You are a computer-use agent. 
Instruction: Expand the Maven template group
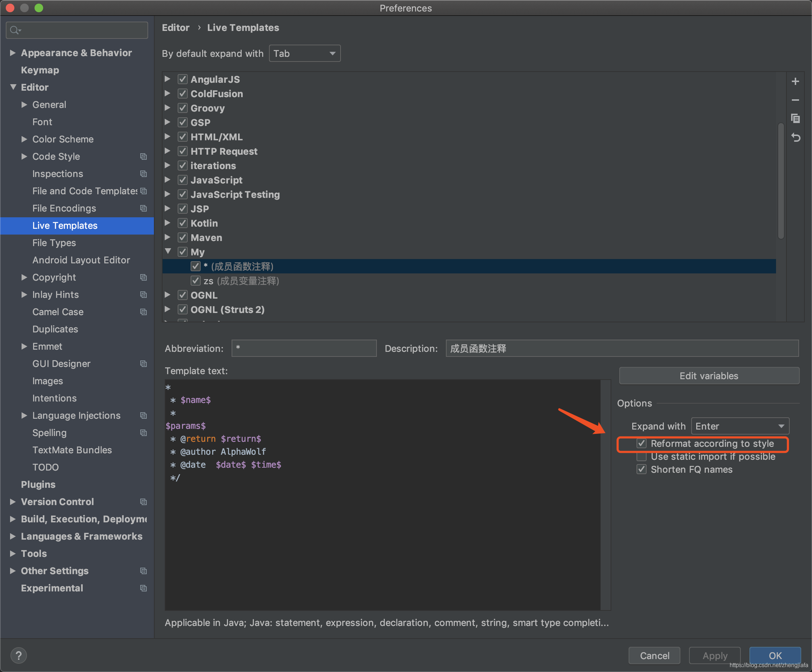coord(168,237)
